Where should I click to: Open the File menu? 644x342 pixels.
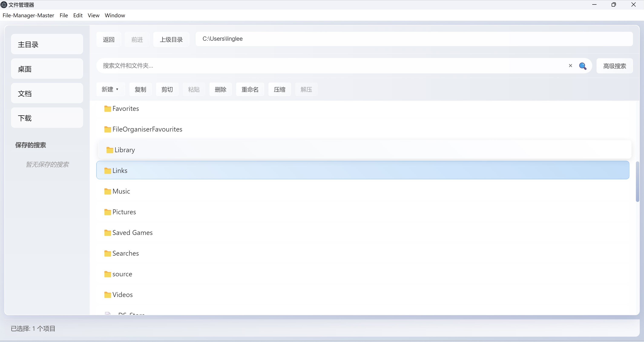[63, 16]
